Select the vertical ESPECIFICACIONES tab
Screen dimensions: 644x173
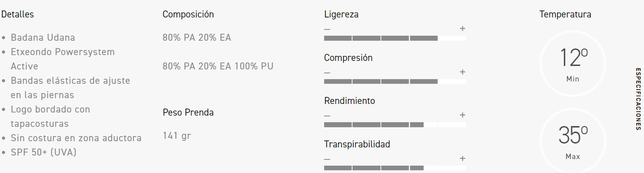[x=638, y=99]
